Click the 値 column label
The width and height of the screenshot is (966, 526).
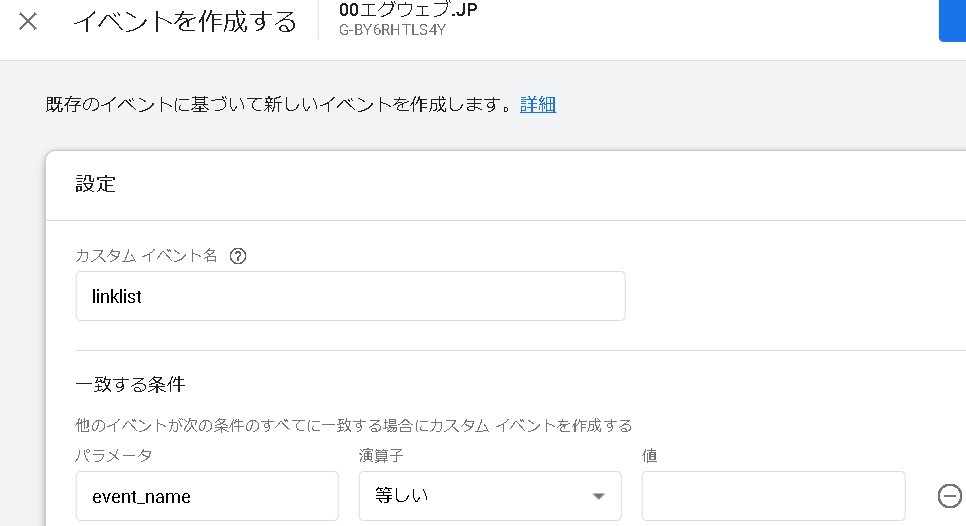[x=650, y=455]
